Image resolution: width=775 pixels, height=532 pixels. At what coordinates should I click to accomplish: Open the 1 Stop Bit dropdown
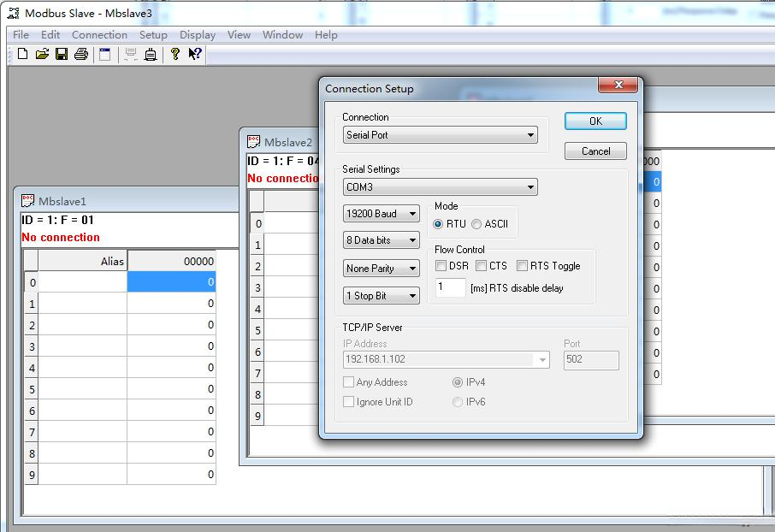click(381, 296)
